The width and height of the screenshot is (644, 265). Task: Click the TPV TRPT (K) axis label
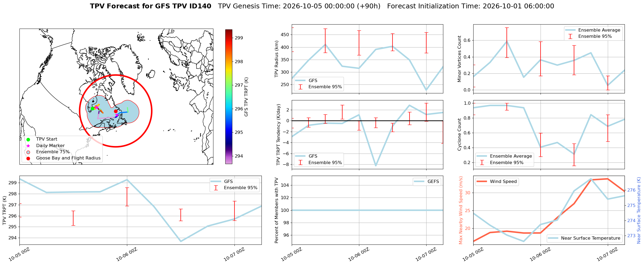tap(4, 210)
